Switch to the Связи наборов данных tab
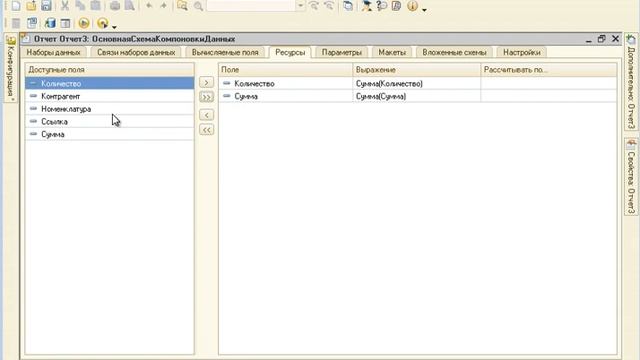This screenshot has height=360, width=640. 136,52
